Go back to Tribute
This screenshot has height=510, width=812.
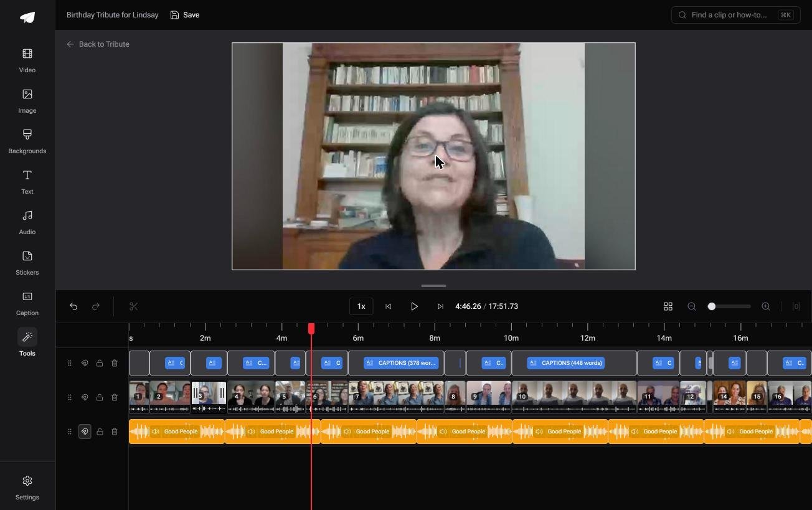point(98,44)
